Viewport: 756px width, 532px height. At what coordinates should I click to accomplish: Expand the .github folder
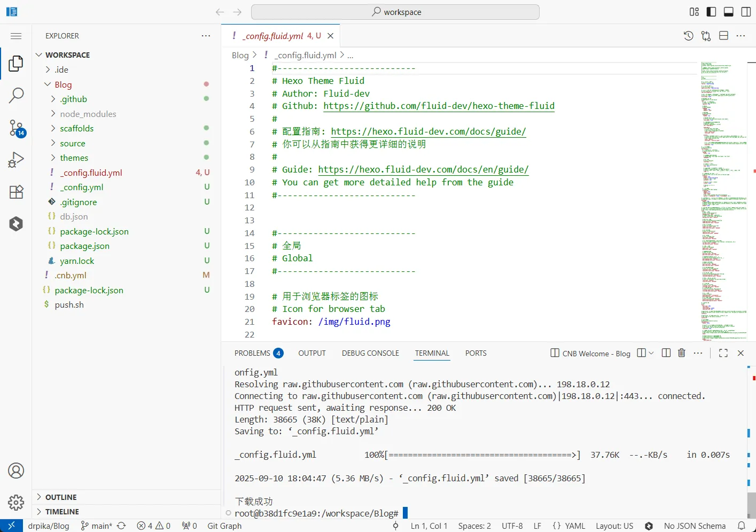[x=74, y=99]
